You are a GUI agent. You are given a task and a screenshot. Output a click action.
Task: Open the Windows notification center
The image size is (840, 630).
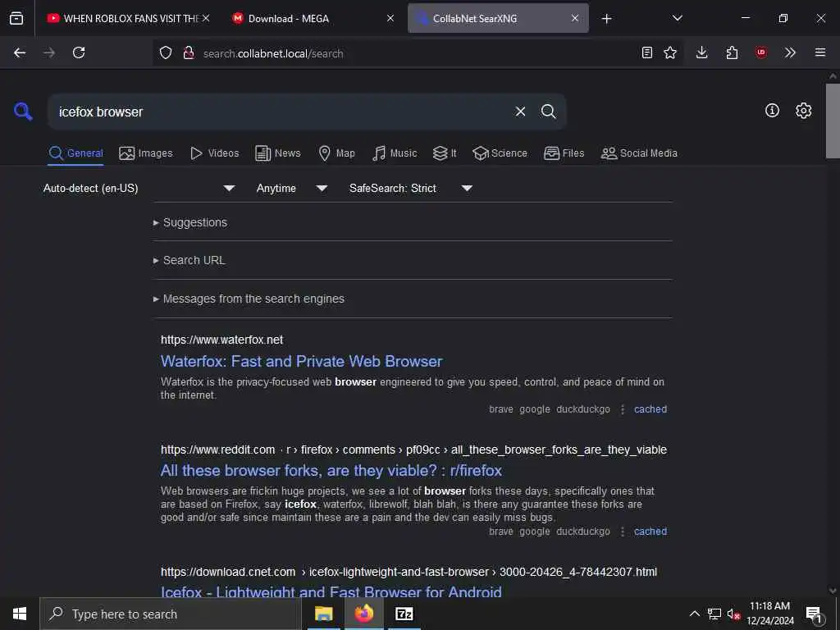pos(815,614)
